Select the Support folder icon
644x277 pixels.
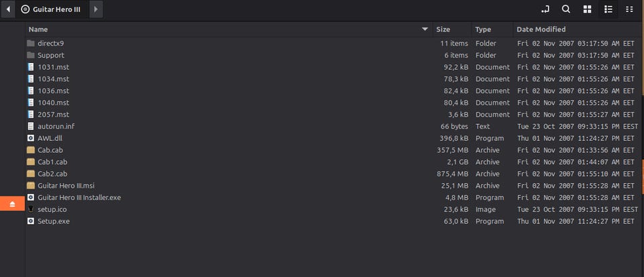coord(31,55)
